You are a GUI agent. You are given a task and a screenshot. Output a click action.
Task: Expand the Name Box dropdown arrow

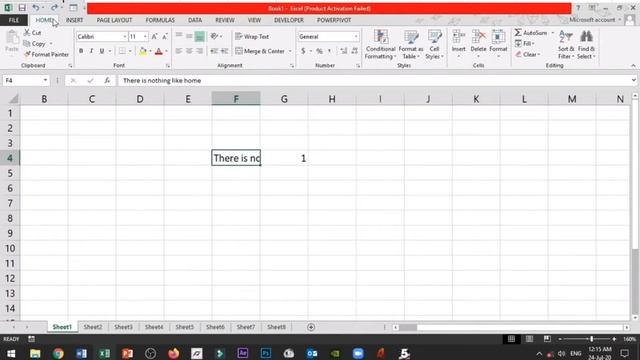click(x=45, y=80)
